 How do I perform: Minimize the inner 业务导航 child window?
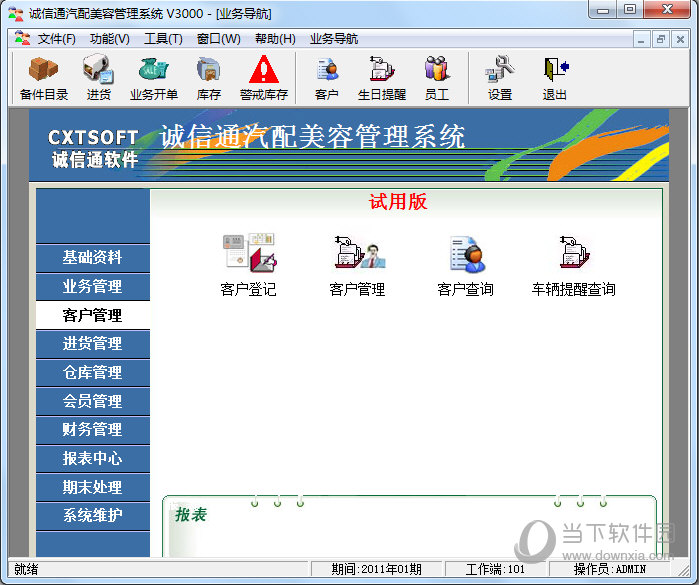click(x=641, y=40)
